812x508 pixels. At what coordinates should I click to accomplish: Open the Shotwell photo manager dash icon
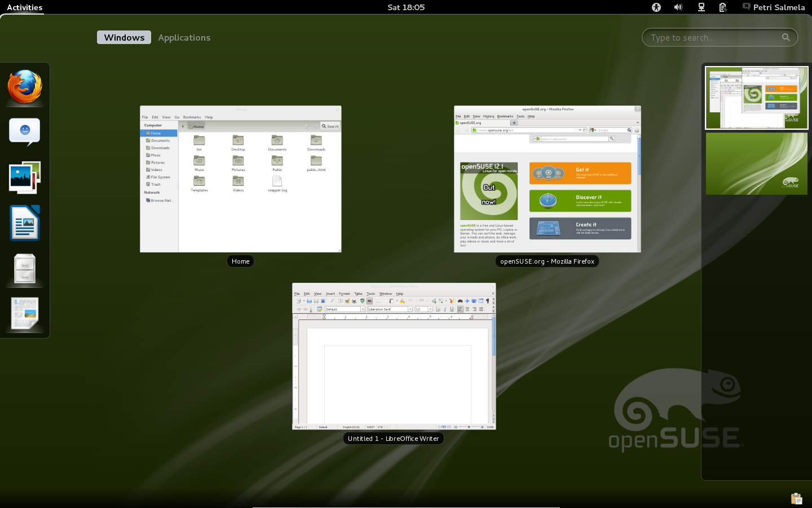[25, 178]
